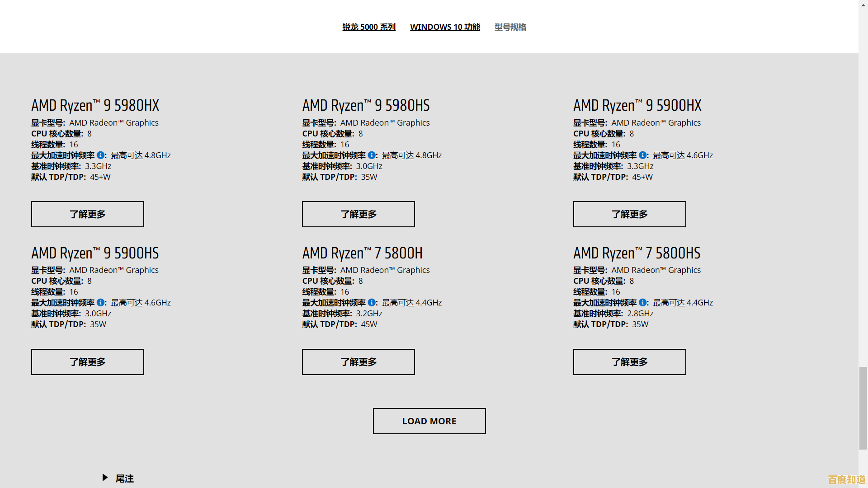Click 了解更多 under Ryzen 9 5980HS

tap(359, 214)
